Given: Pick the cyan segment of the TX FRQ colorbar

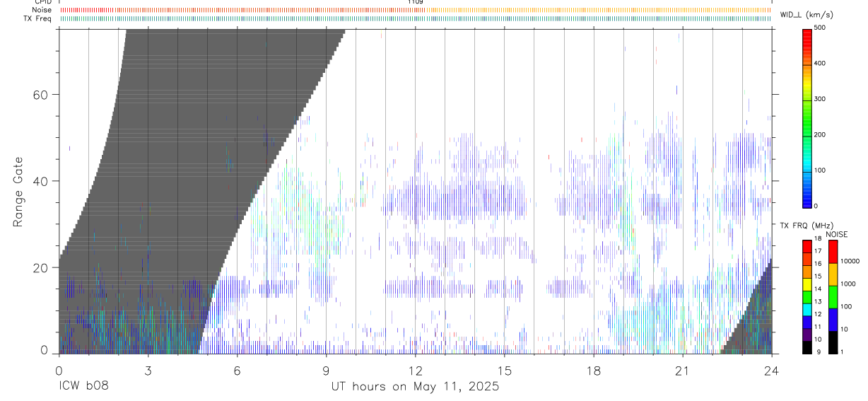Looking at the screenshot, I should tap(807, 309).
